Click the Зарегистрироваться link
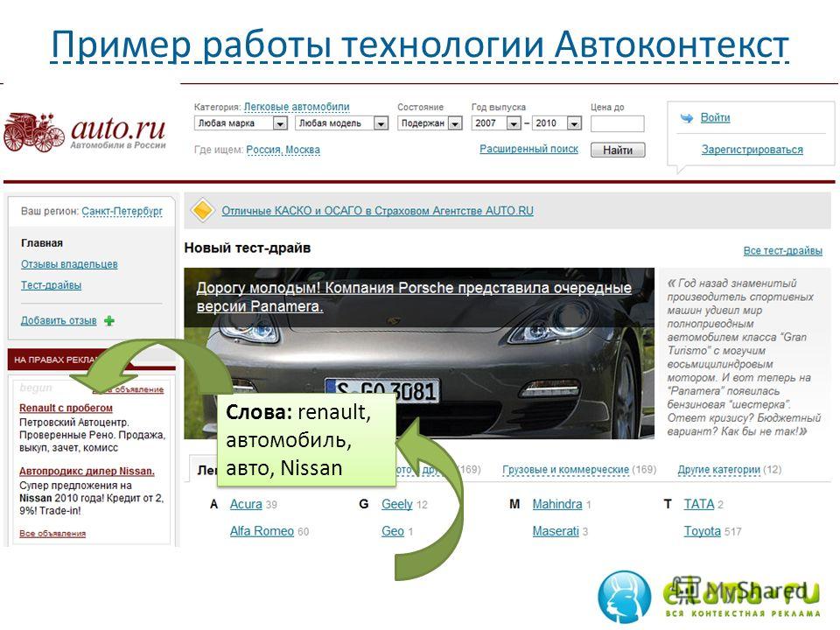This screenshot has height=630, width=840. tap(752, 150)
